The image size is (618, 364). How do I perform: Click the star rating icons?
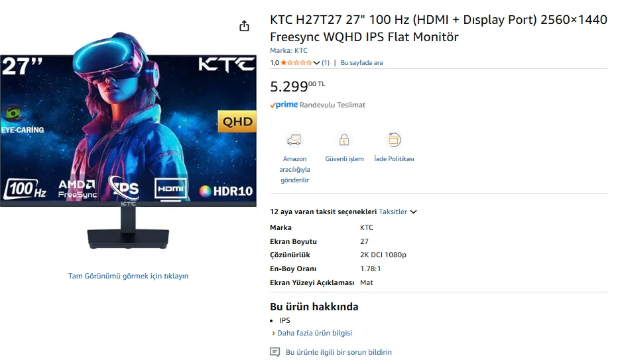pos(296,62)
